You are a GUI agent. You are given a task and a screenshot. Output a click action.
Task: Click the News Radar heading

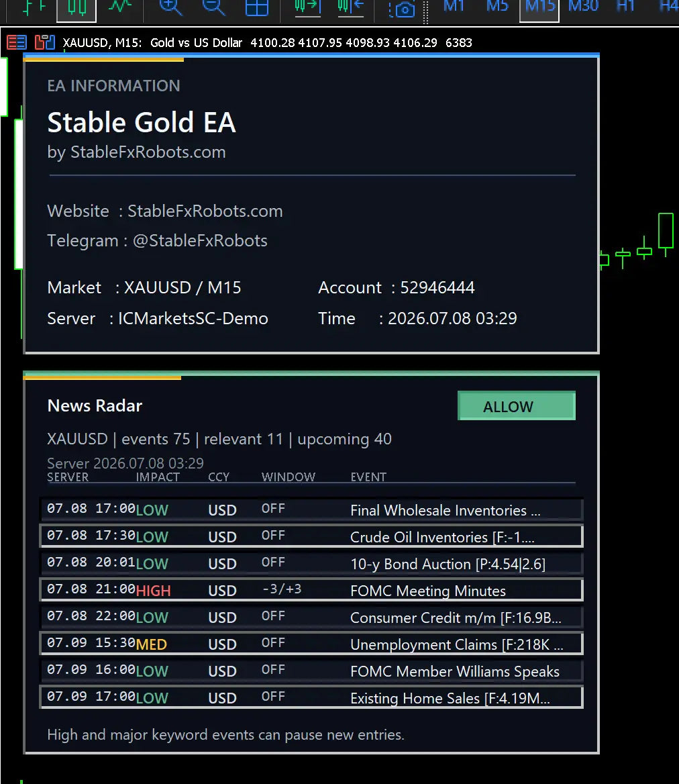coord(95,405)
